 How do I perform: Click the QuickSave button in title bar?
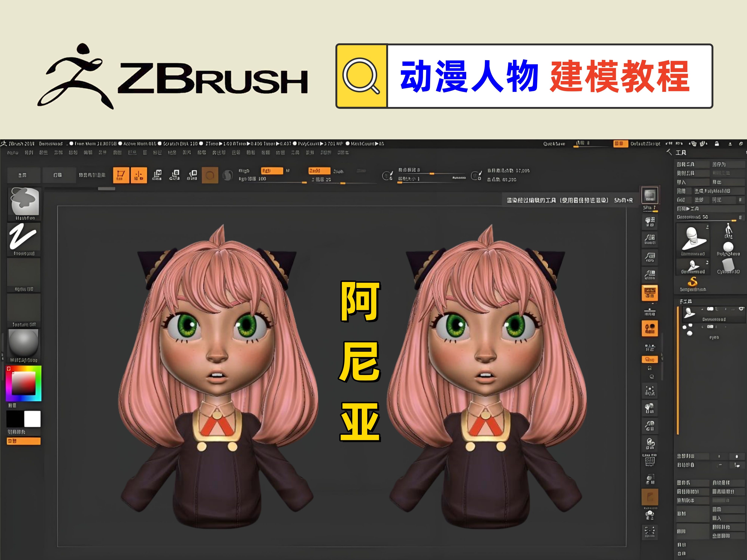pyautogui.click(x=554, y=144)
